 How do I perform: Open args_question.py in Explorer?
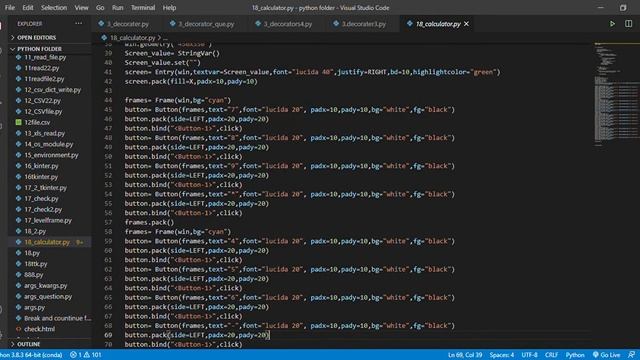click(x=48, y=297)
